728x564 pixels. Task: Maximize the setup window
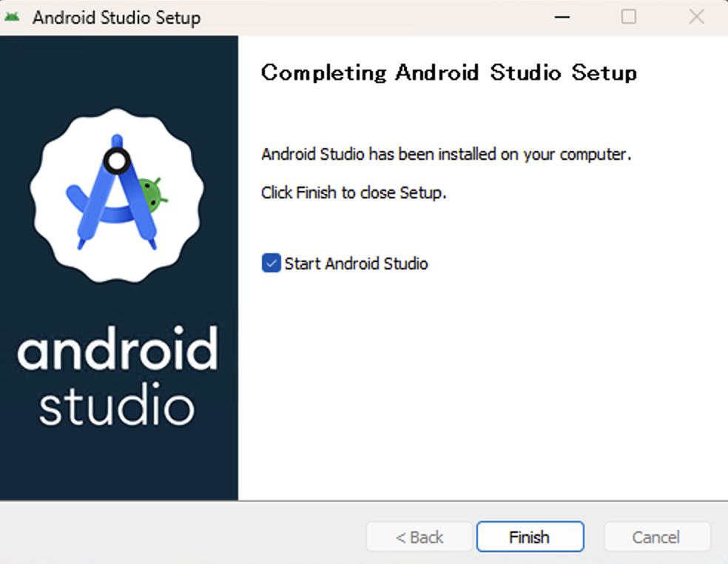(628, 16)
